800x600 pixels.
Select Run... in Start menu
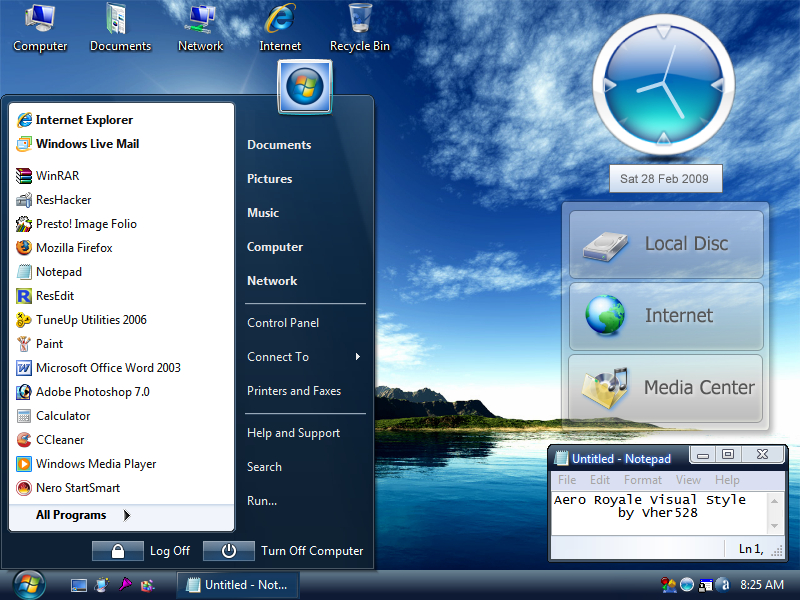(x=262, y=501)
